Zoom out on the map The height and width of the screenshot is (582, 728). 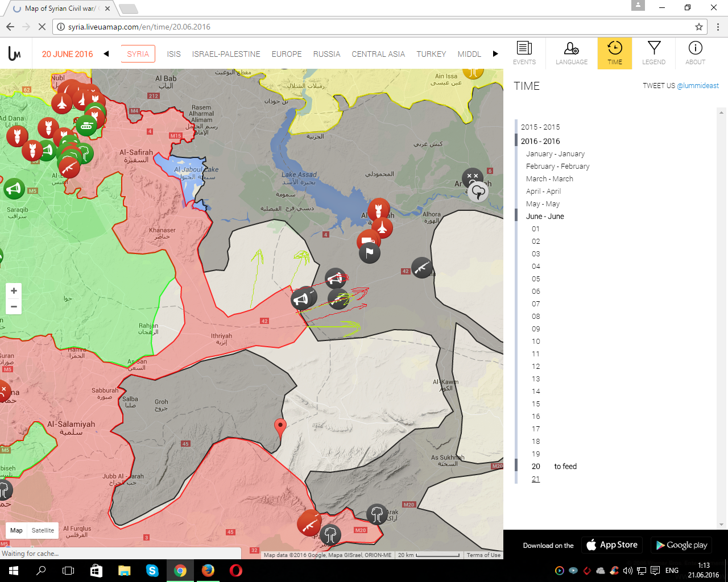pyautogui.click(x=14, y=306)
